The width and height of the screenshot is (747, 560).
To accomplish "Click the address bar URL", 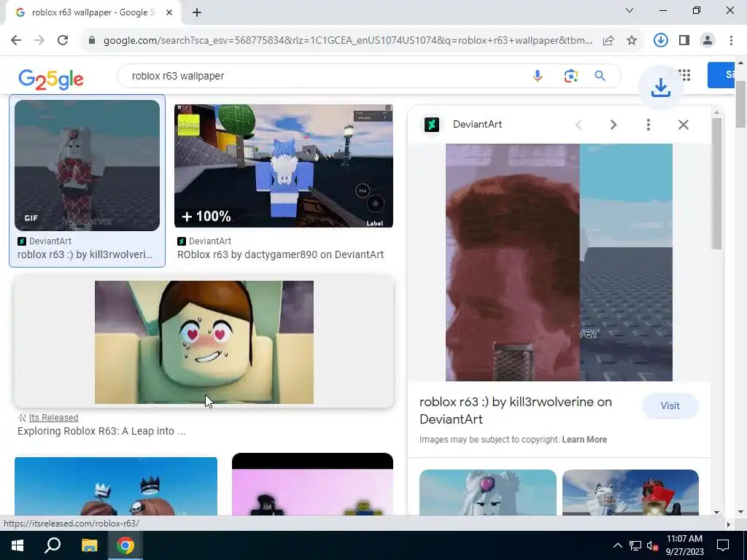I will [348, 41].
